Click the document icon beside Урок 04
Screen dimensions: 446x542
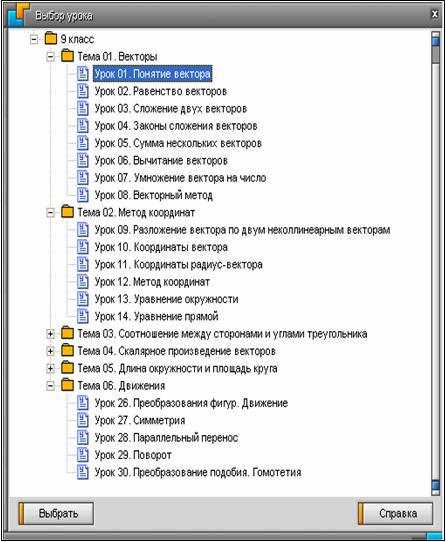coord(83,125)
